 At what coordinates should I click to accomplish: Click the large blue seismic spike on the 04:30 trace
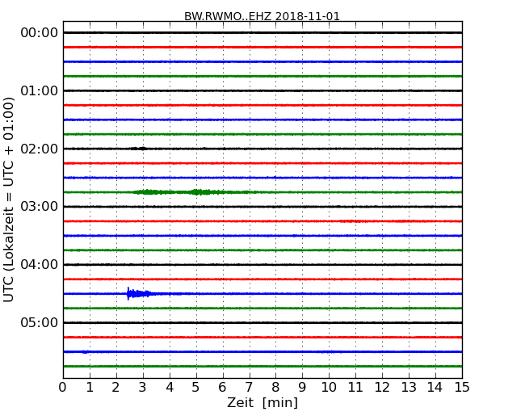[x=138, y=294]
